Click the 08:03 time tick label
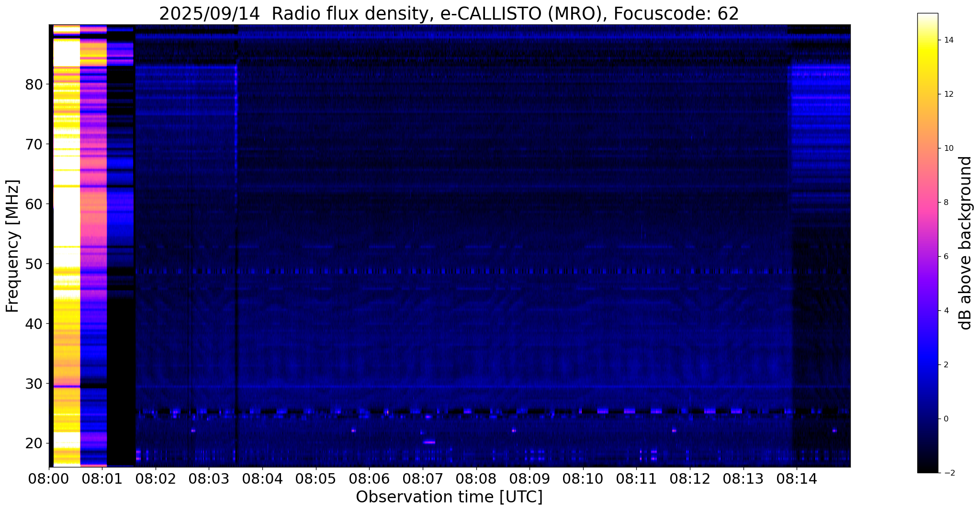This screenshot has height=511, width=980. point(208,478)
